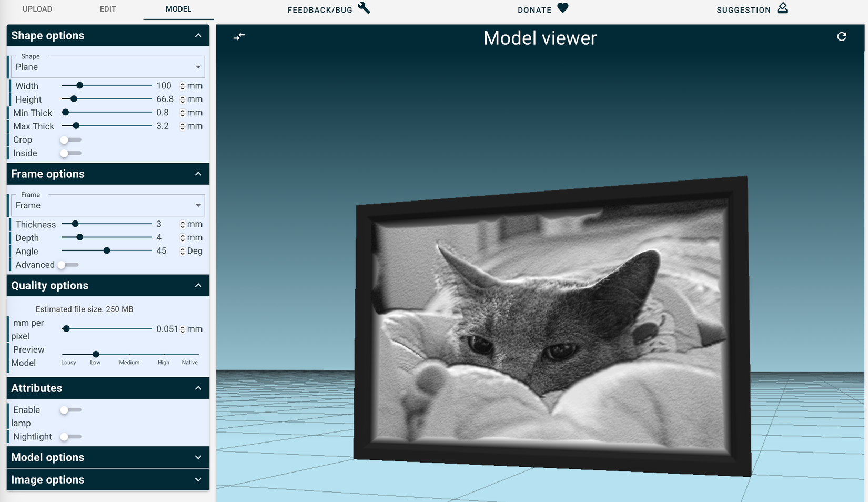Open the Upload tab
The width and height of the screenshot is (868, 502).
37,9
